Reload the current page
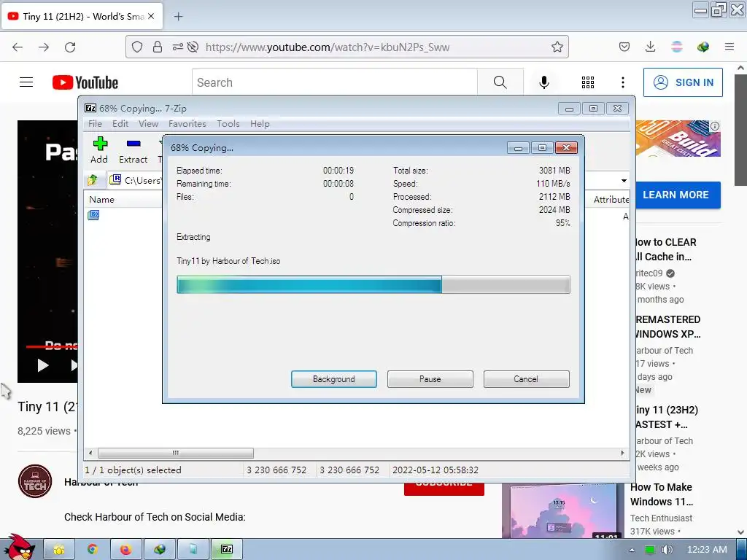Screen dimensions: 747x560 (x=70, y=47)
